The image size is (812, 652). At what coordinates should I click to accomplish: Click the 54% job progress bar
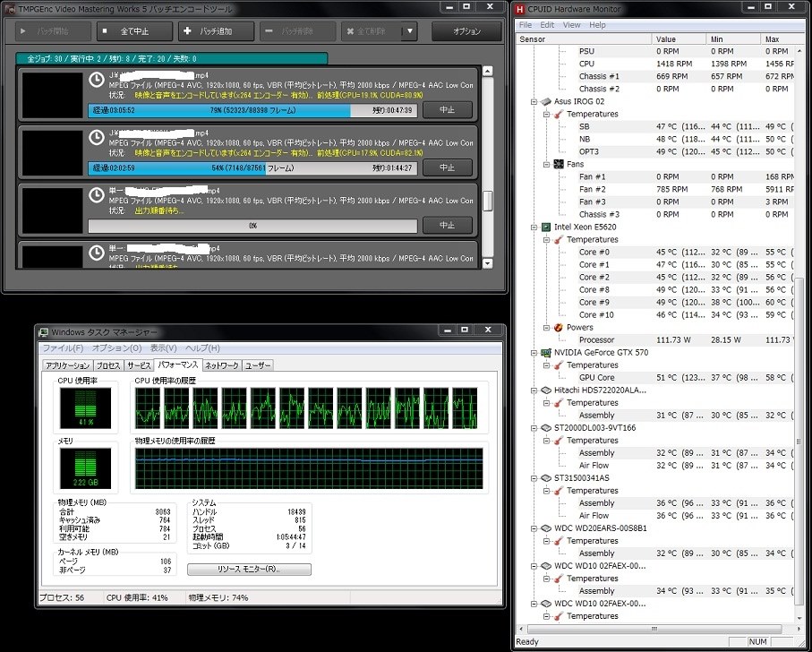(x=252, y=167)
